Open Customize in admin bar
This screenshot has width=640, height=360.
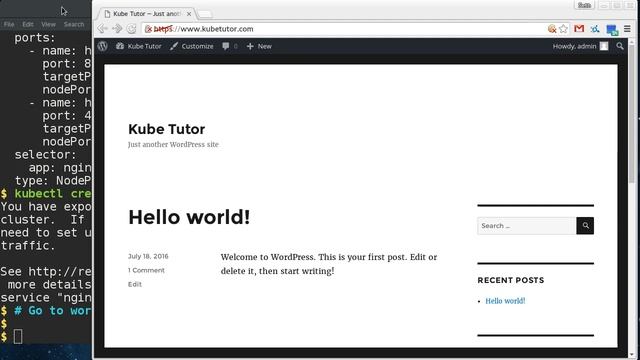coord(192,46)
